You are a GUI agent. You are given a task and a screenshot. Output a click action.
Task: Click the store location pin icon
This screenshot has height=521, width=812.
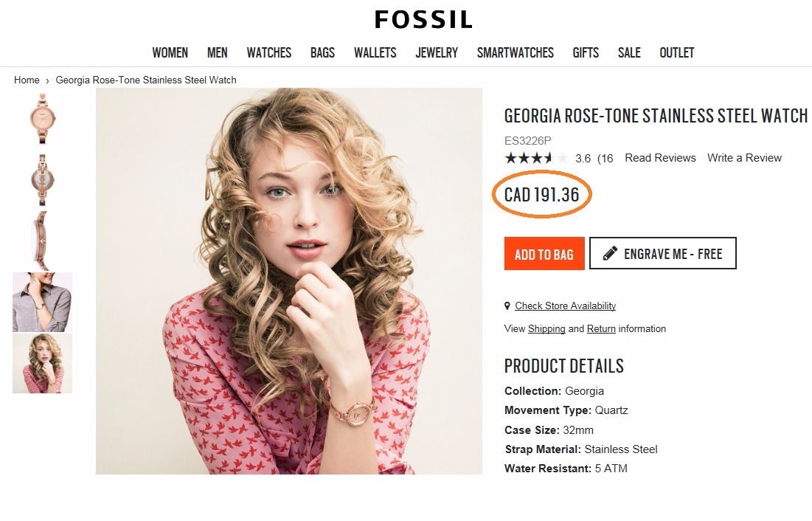(x=507, y=306)
